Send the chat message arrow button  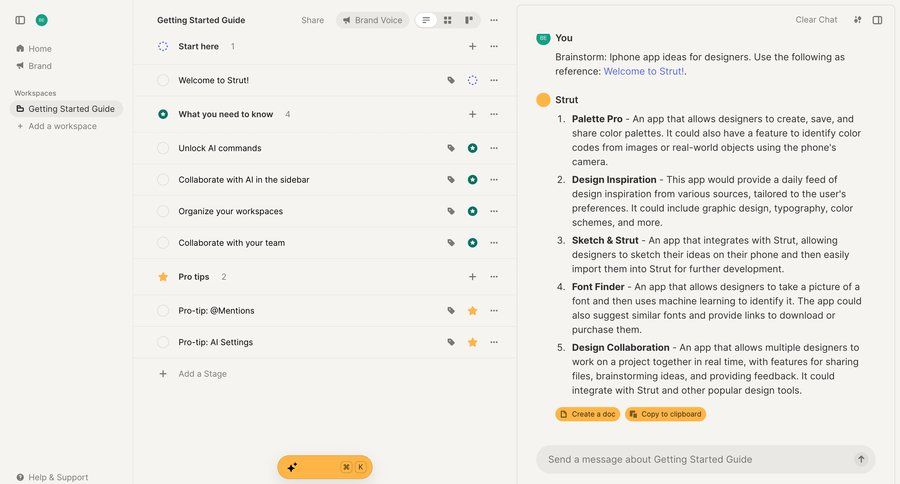861,459
